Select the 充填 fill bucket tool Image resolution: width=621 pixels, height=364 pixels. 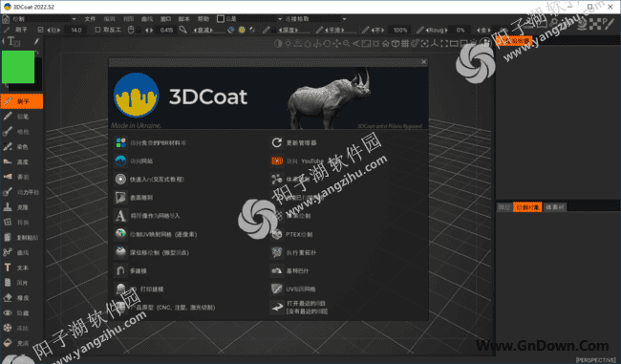(x=22, y=343)
